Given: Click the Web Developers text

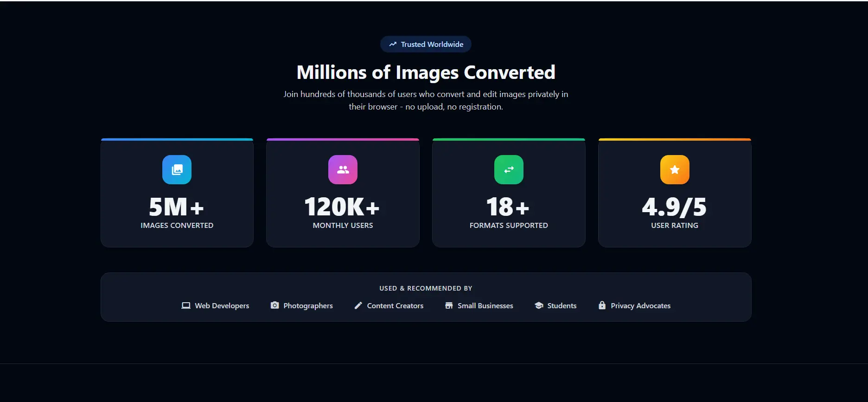Looking at the screenshot, I should pyautogui.click(x=222, y=305).
